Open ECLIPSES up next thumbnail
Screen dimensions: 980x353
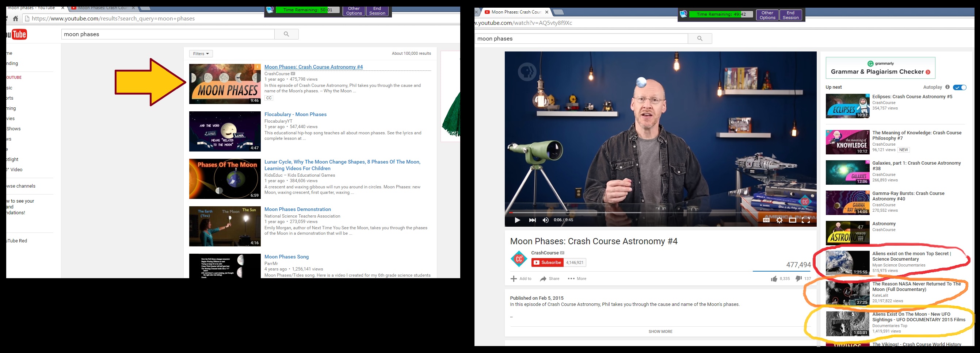848,106
